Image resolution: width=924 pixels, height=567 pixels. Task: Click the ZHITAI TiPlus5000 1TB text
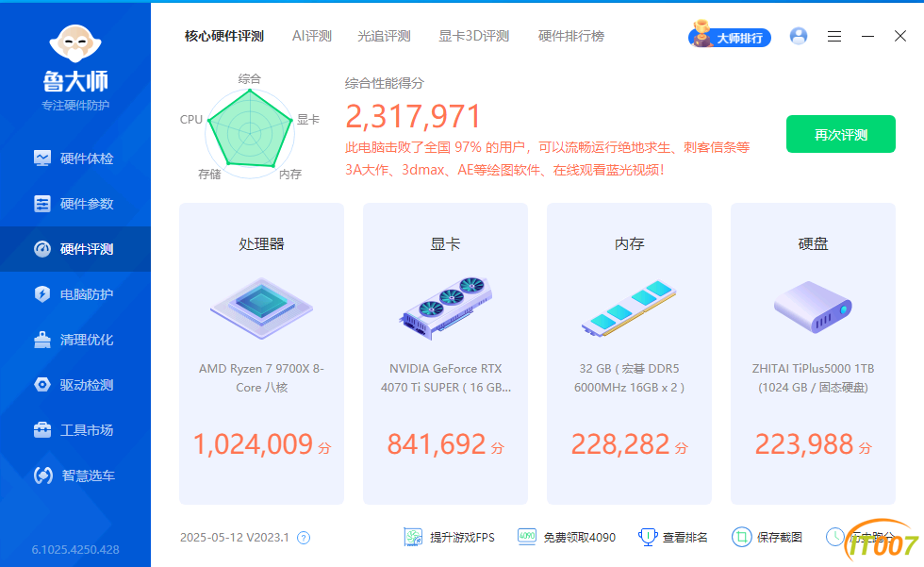point(813,377)
